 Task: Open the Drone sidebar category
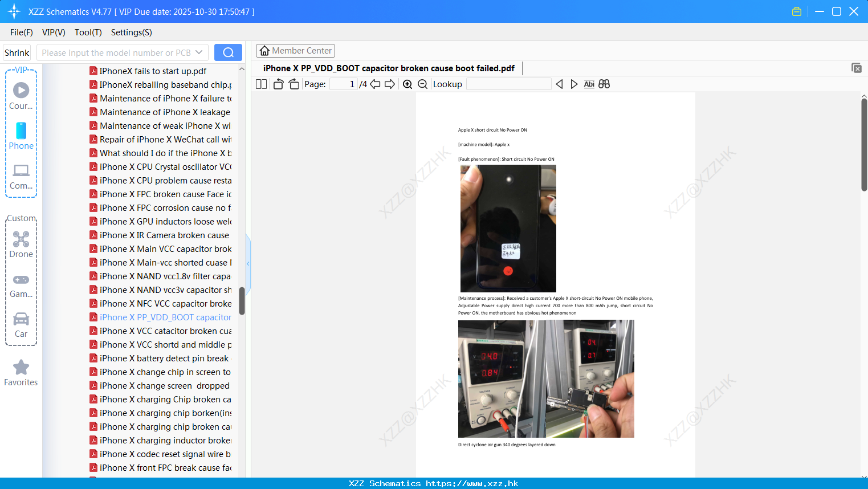click(x=21, y=244)
